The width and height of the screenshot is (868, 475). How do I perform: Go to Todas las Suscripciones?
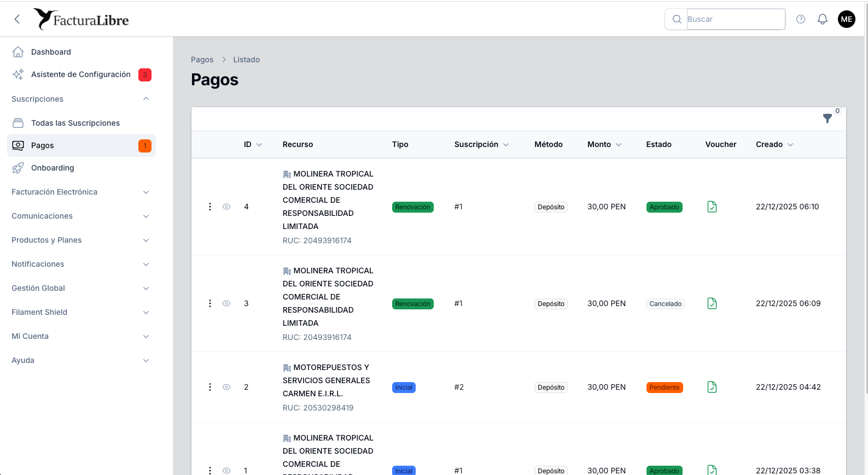75,123
